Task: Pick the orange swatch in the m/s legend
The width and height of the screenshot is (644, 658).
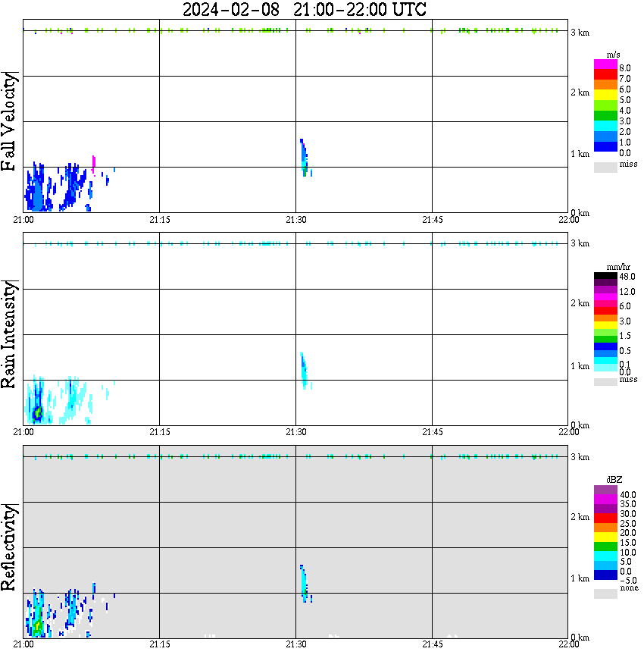Action: point(605,85)
